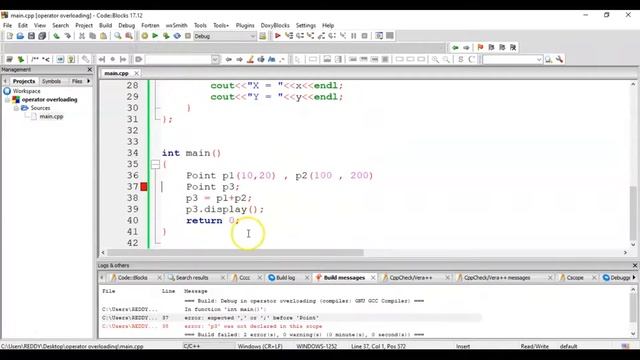Click the Paste toolbar icon
The image size is (640, 360).
click(x=104, y=36)
